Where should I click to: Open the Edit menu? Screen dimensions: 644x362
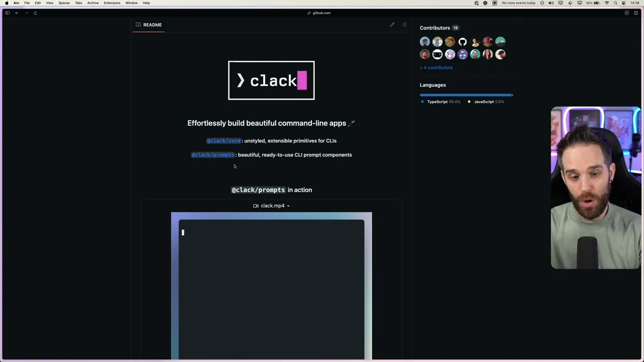[38, 3]
